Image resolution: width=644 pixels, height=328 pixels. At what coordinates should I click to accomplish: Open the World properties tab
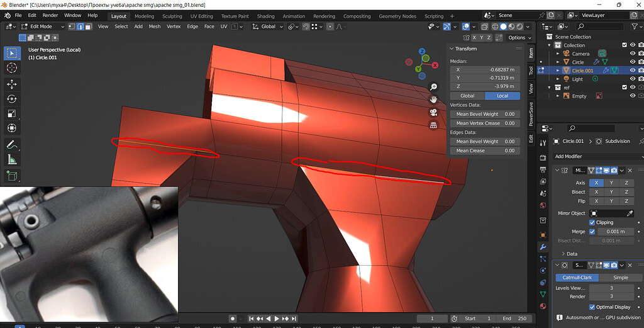coord(543,205)
